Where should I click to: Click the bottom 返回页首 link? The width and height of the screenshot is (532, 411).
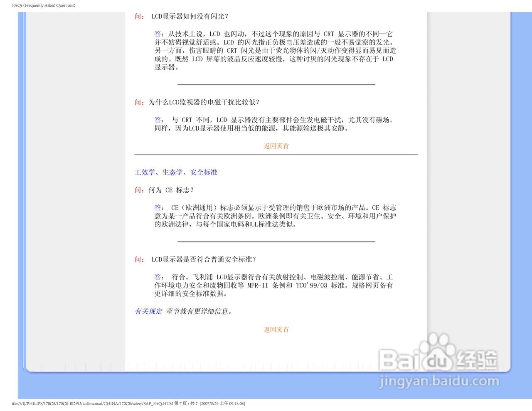pyautogui.click(x=276, y=330)
